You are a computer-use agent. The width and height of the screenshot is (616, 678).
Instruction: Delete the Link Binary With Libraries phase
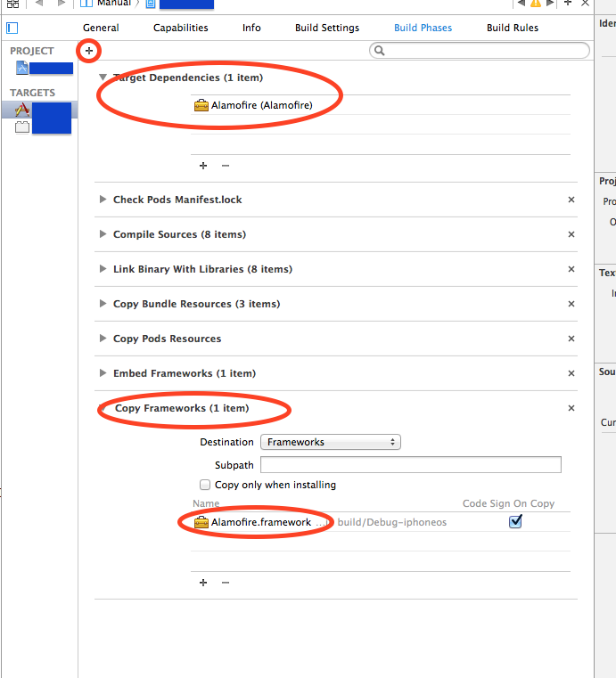[571, 269]
